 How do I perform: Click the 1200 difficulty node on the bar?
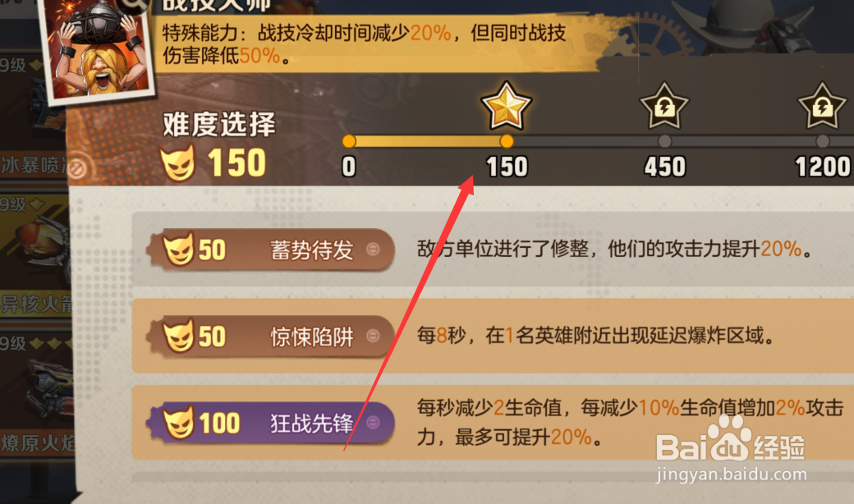click(823, 141)
